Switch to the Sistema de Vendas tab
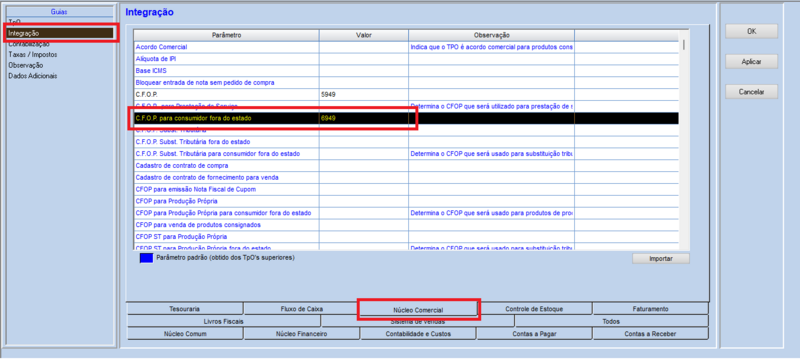Screen dimensions: 800x364 (418, 322)
